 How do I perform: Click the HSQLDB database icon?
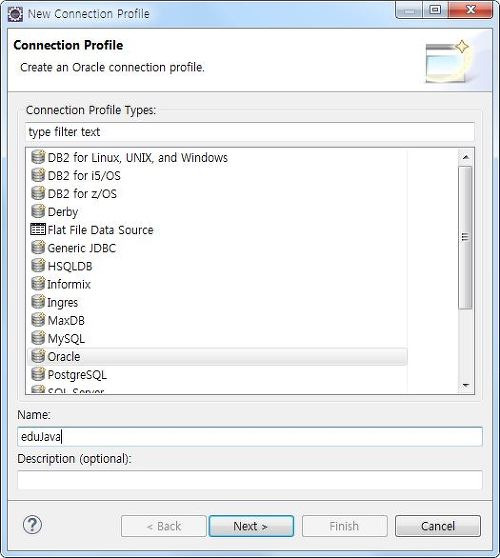(38, 265)
